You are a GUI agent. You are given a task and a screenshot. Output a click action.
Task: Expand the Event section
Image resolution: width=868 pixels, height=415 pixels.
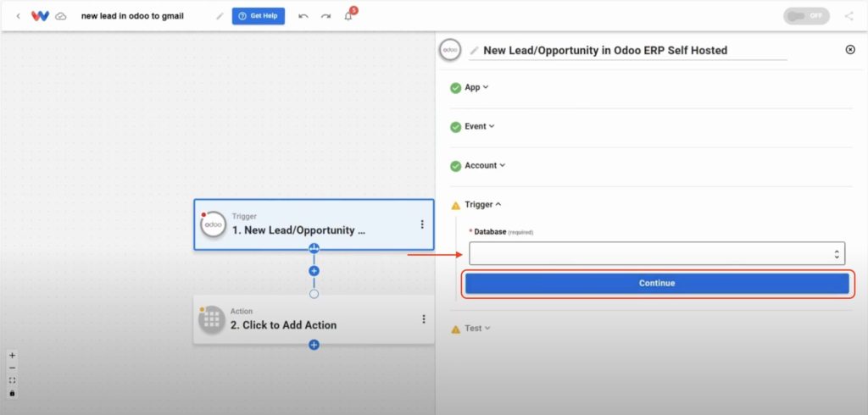click(x=480, y=126)
